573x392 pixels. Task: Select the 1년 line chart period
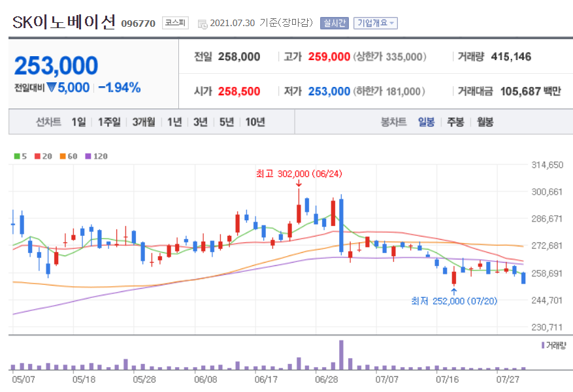174,122
